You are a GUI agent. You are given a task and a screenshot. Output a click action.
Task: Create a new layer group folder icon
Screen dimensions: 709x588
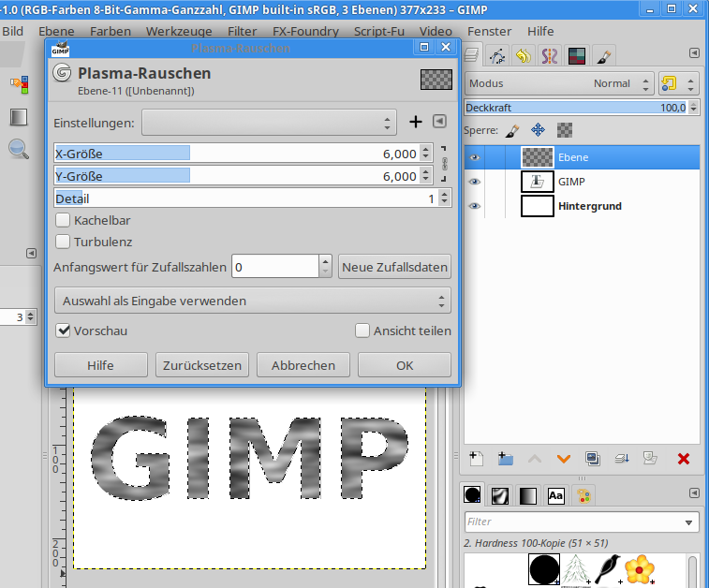pos(505,459)
